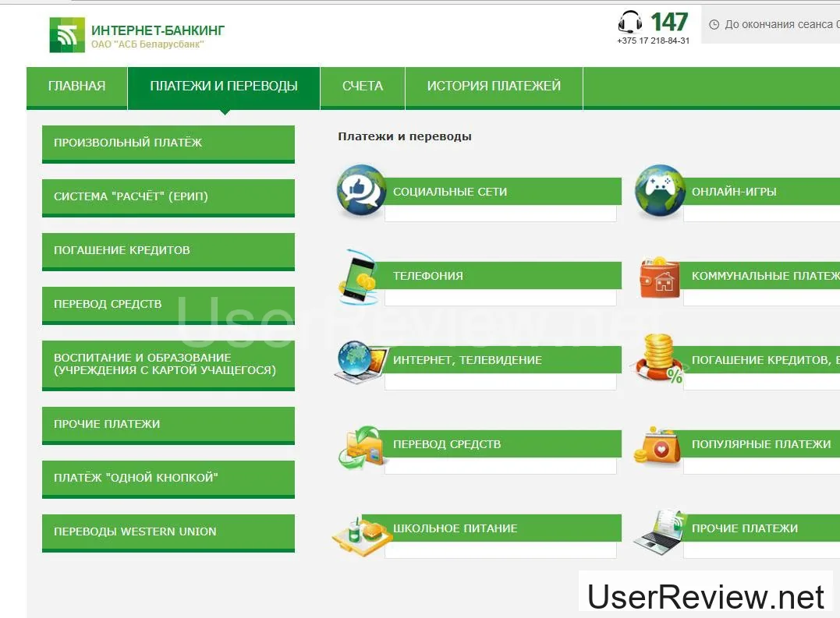Image resolution: width=840 pixels, height=618 pixels.
Task: Click the online games gamepad globe icon
Action: pos(660,190)
